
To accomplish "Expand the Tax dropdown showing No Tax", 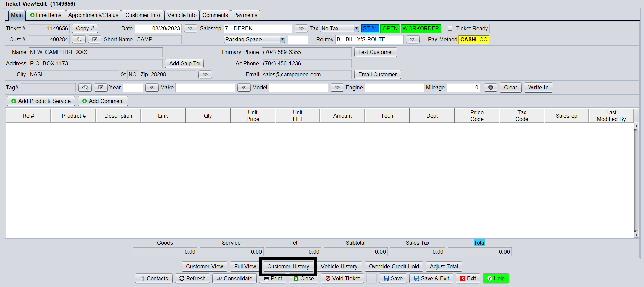I will 356,29.
